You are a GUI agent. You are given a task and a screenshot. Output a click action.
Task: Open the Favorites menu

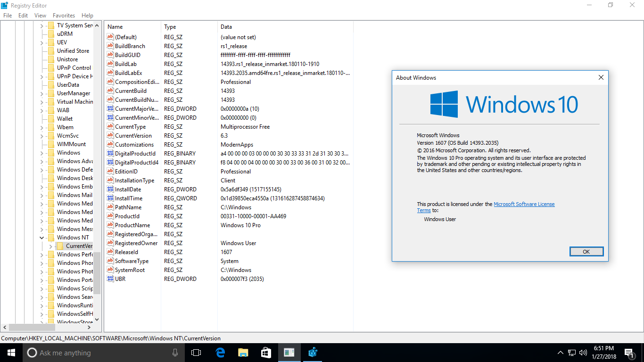(64, 16)
